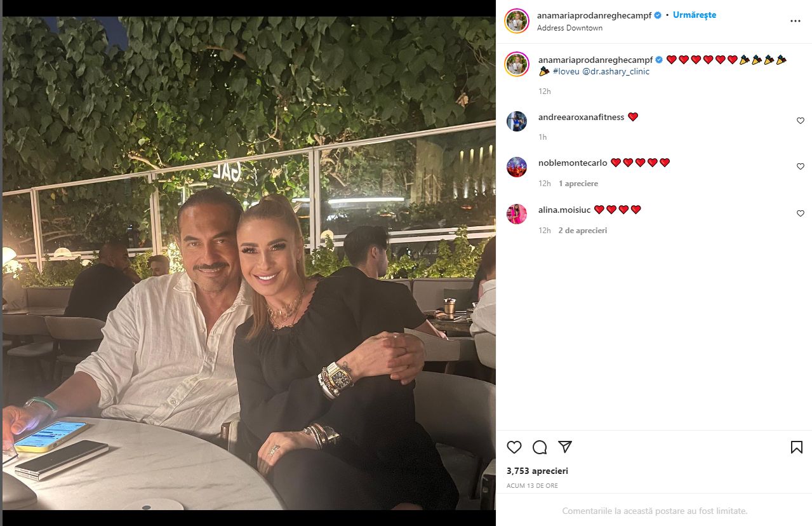View 1 apreciere on noblemontecarlo comment
Screen dimensions: 812x526
point(578,184)
